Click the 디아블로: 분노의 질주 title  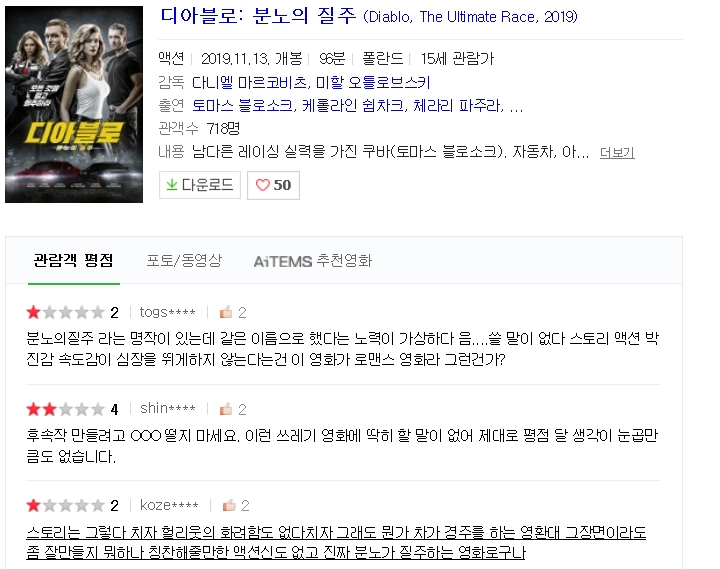pyautogui.click(x=258, y=17)
